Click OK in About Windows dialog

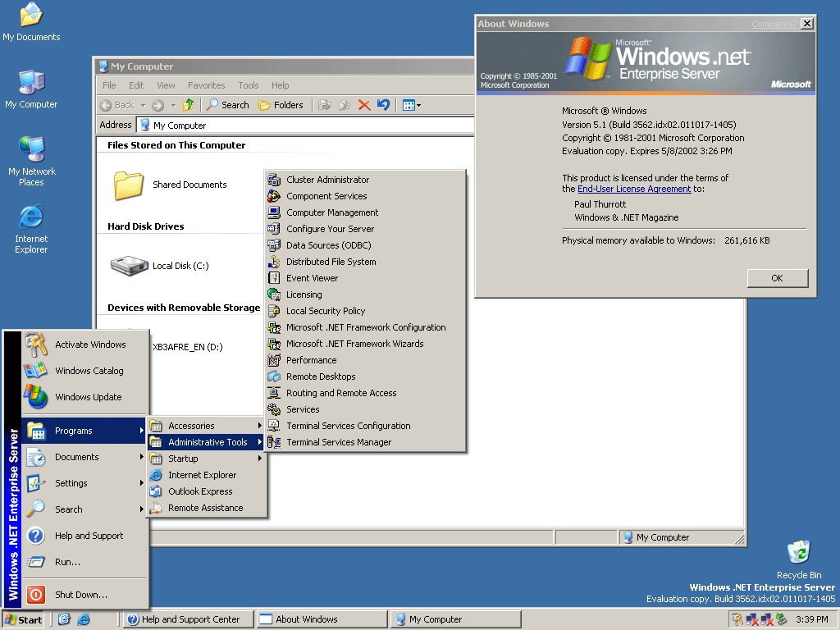tap(778, 278)
